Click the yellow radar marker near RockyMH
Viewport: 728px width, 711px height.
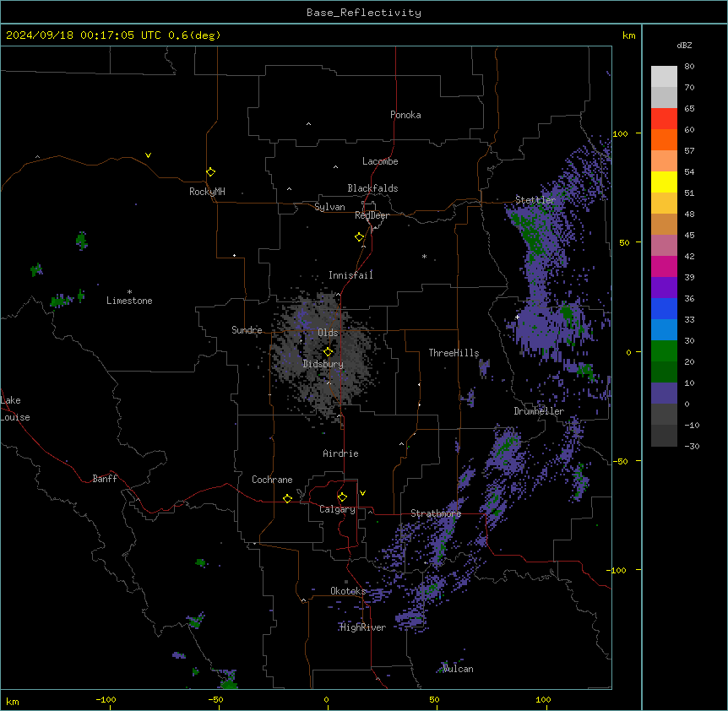point(210,172)
